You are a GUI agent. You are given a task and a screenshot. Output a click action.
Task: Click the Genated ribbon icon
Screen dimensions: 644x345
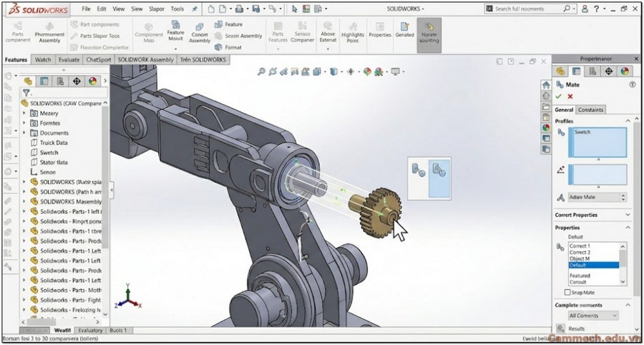click(404, 30)
